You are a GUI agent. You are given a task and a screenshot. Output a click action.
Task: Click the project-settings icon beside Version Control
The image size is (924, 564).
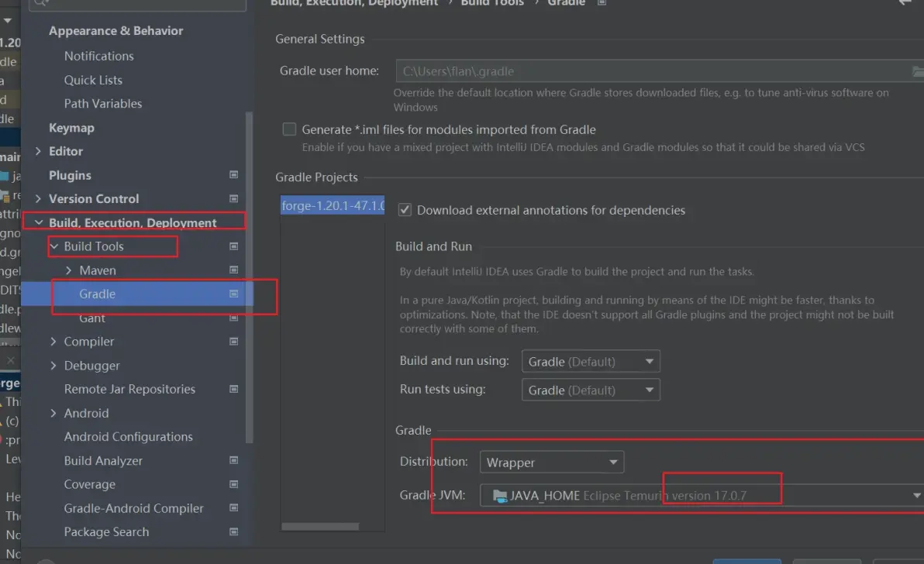(x=234, y=199)
